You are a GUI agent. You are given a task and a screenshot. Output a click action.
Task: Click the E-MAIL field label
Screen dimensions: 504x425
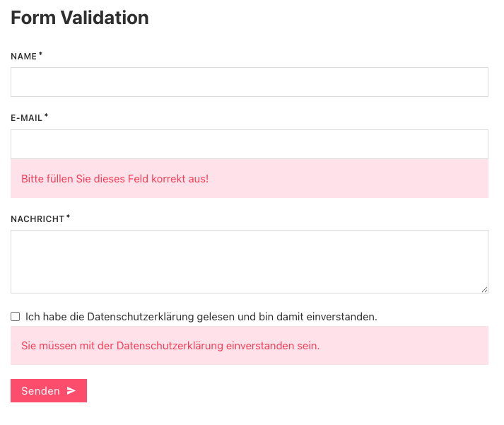tap(27, 118)
